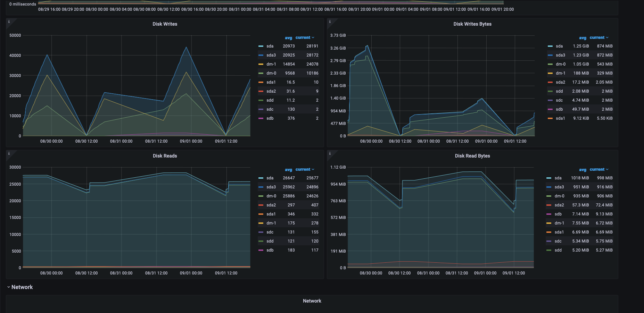Screen dimensions: 644x313
Task: Toggle sda series in Disk Reads legend
Action: (x=270, y=178)
